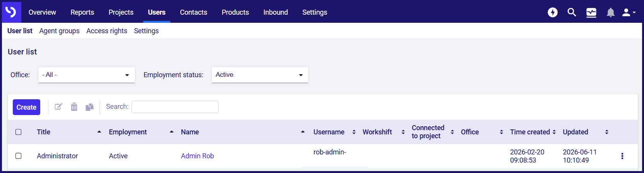Switch to Agent groups sub-tab
The height and width of the screenshot is (173, 644).
59,31
